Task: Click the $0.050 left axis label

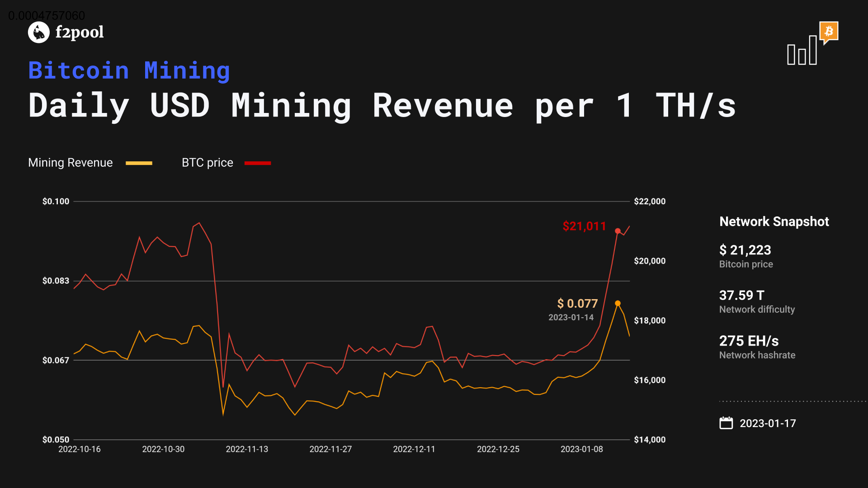Action: (56, 440)
